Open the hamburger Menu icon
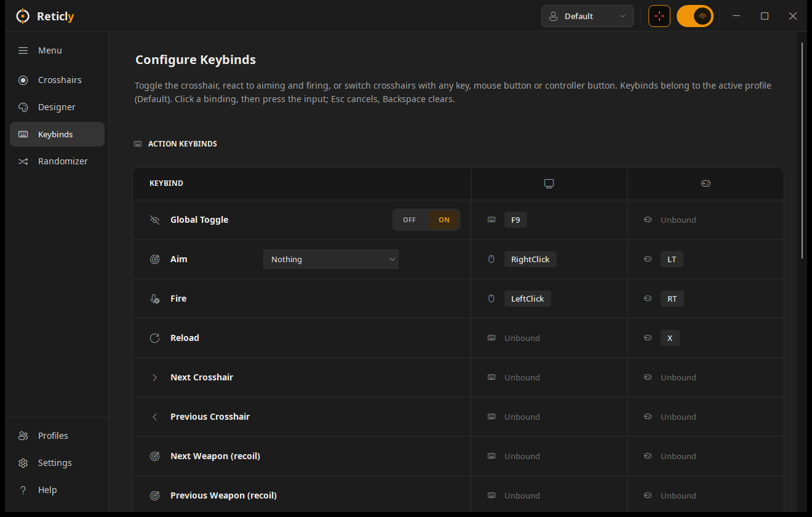 (23, 50)
